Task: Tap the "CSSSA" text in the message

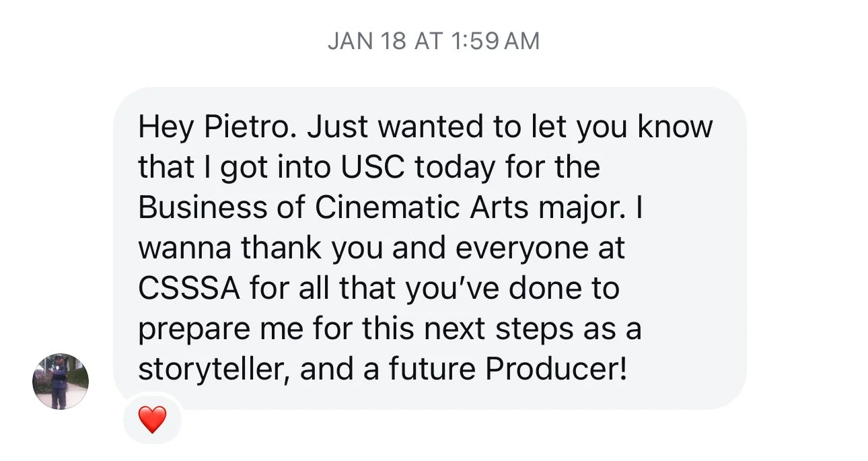Action: point(189,289)
